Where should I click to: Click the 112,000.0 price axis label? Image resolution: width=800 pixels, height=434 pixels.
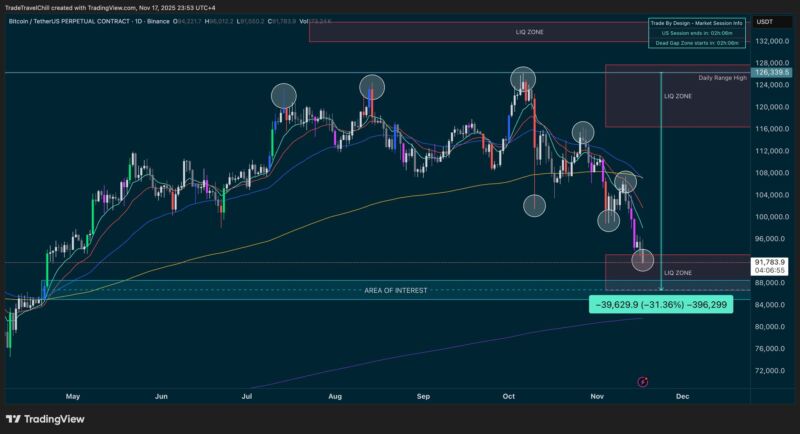(x=770, y=151)
